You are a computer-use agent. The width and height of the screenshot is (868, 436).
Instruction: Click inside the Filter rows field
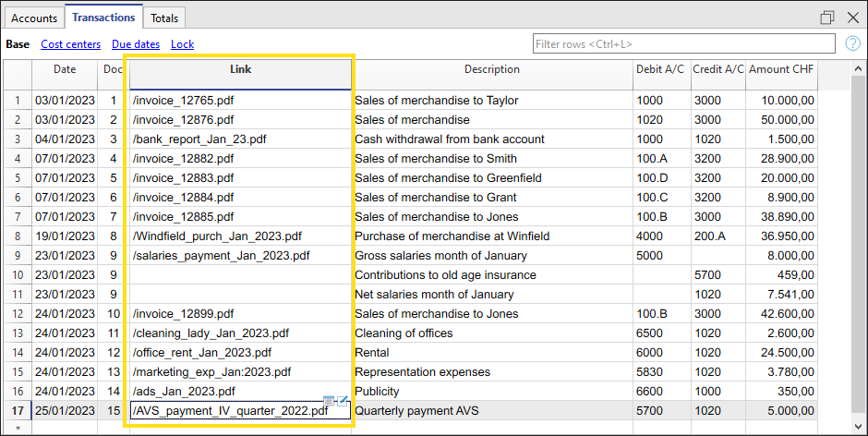coord(683,43)
